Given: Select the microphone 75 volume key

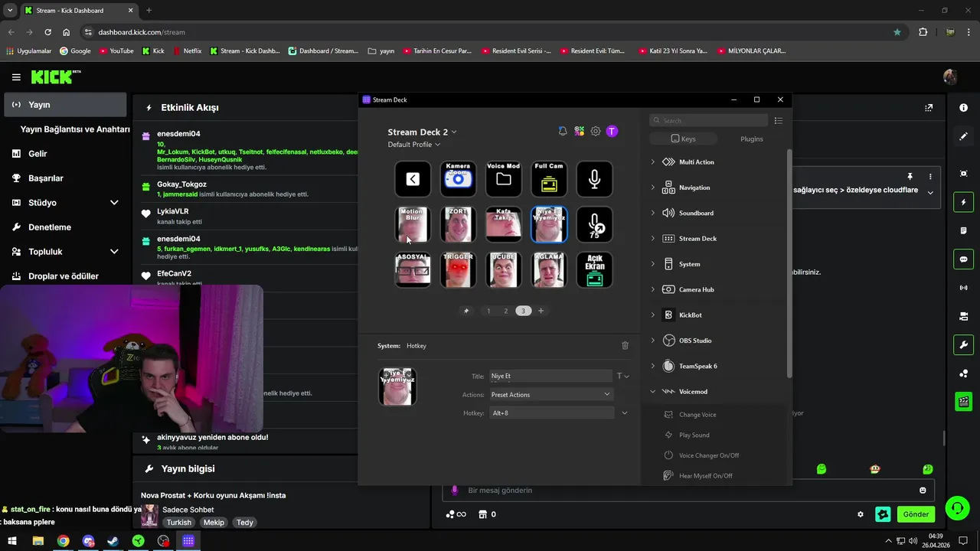Looking at the screenshot, I should (x=594, y=224).
